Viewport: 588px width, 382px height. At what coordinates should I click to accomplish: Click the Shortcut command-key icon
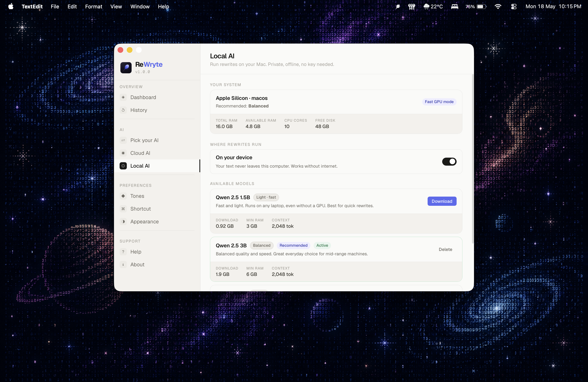coord(123,209)
